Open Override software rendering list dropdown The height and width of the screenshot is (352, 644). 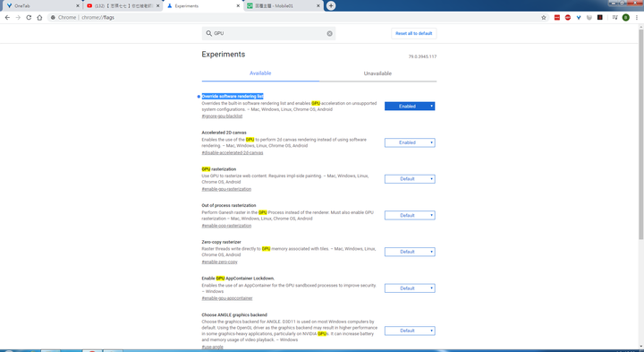click(410, 106)
